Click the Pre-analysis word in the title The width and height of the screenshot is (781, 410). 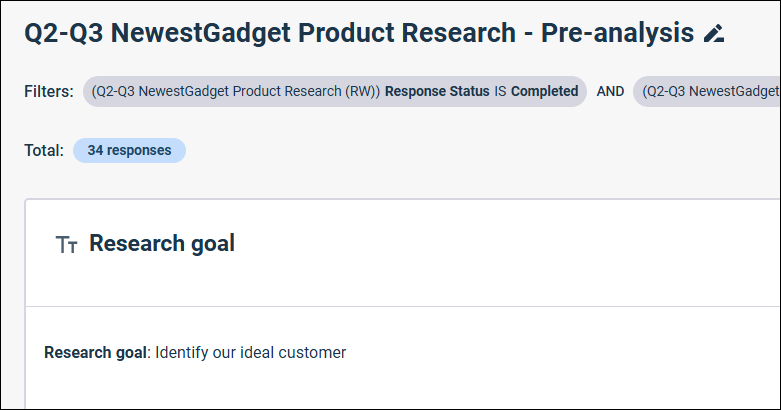[617, 33]
